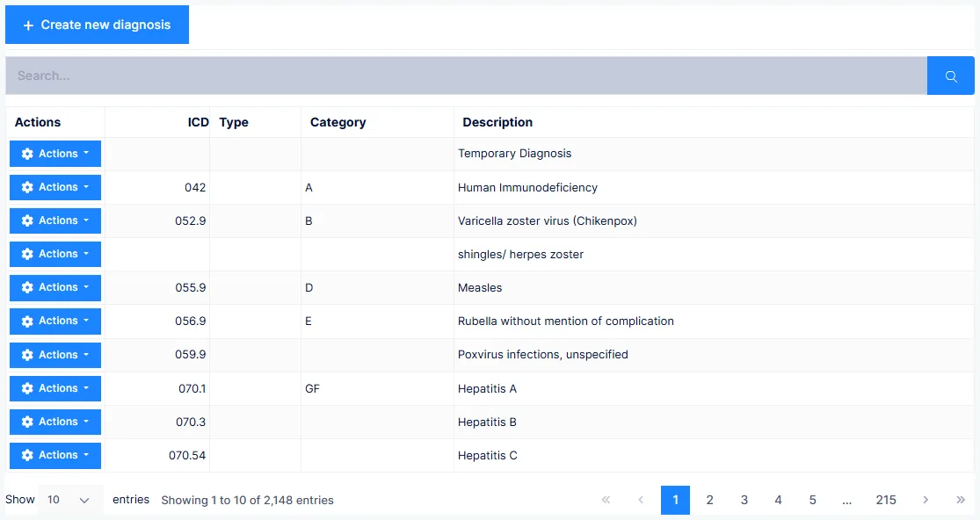Click category E in Rubella row
The width and height of the screenshot is (980, 520).
[309, 321]
